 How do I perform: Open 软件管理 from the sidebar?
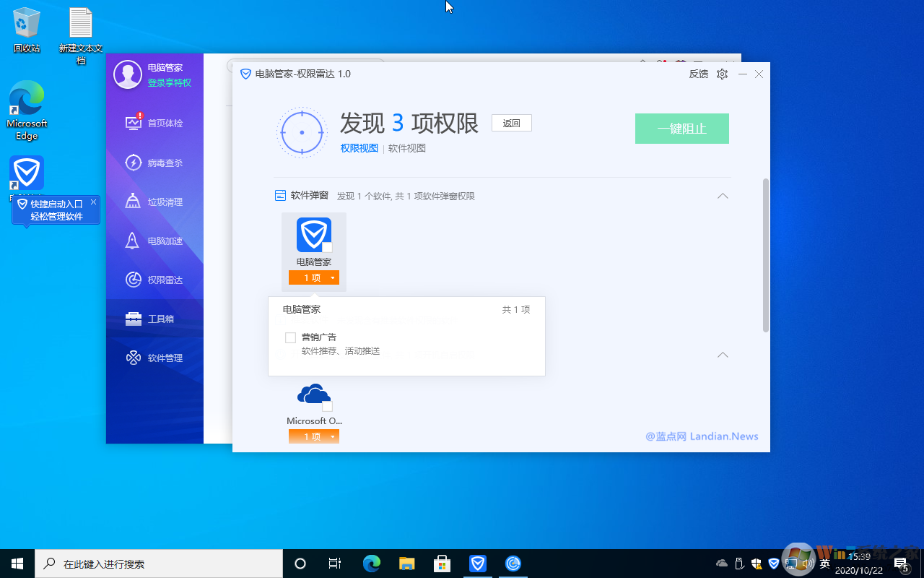[x=154, y=357]
